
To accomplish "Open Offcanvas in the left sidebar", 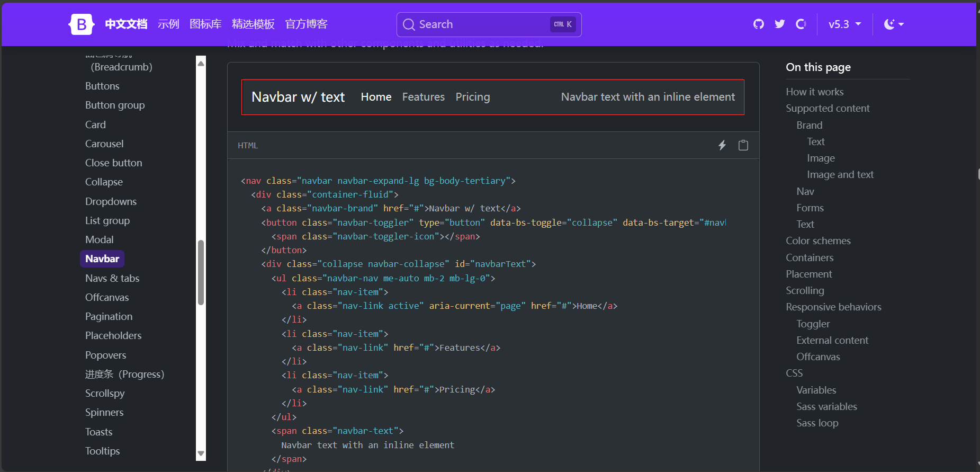I will pos(107,297).
